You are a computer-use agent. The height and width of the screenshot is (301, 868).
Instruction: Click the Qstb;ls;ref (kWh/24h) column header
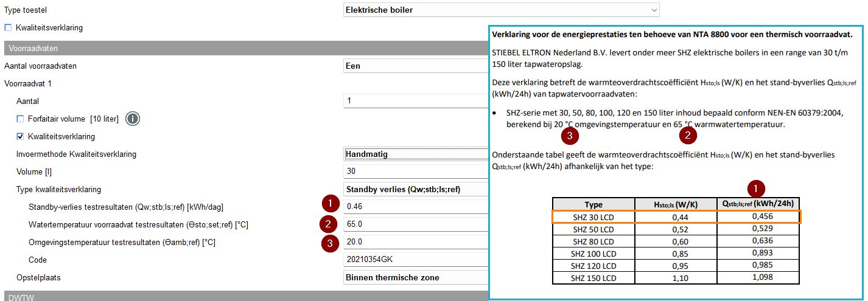tap(758, 204)
